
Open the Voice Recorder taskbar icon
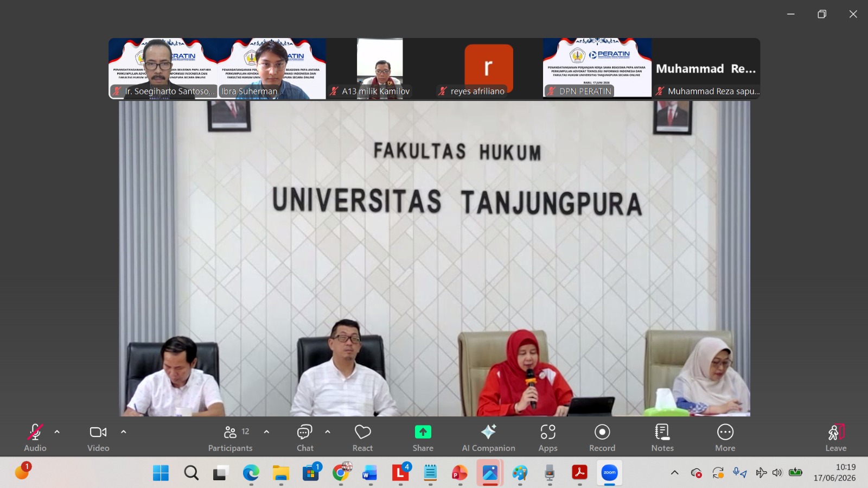click(550, 473)
